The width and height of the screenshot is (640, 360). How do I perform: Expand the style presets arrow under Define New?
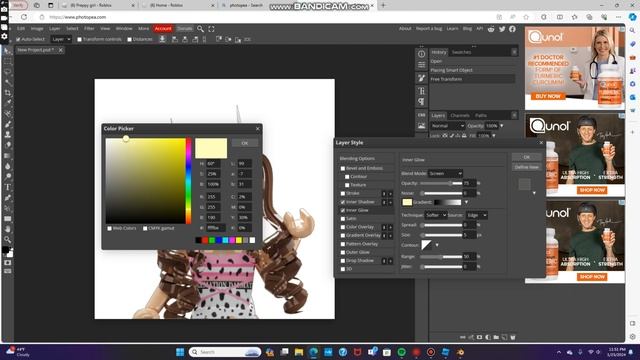coord(534,193)
